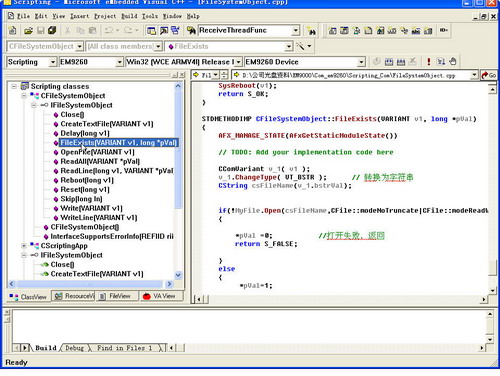
Task: Click the Save diskette icon
Action: pyautogui.click(x=40, y=31)
